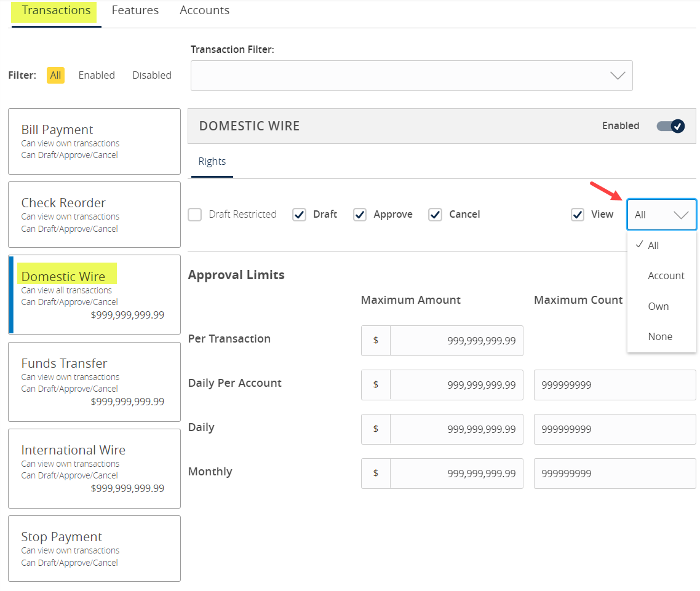
Task: Edit the Daily maximum count field
Action: (x=614, y=429)
